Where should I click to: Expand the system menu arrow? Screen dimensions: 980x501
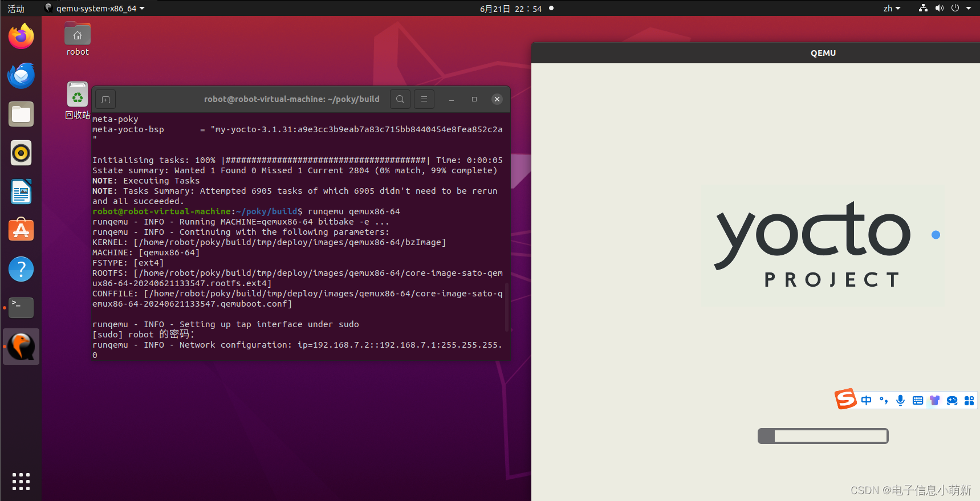click(x=969, y=9)
